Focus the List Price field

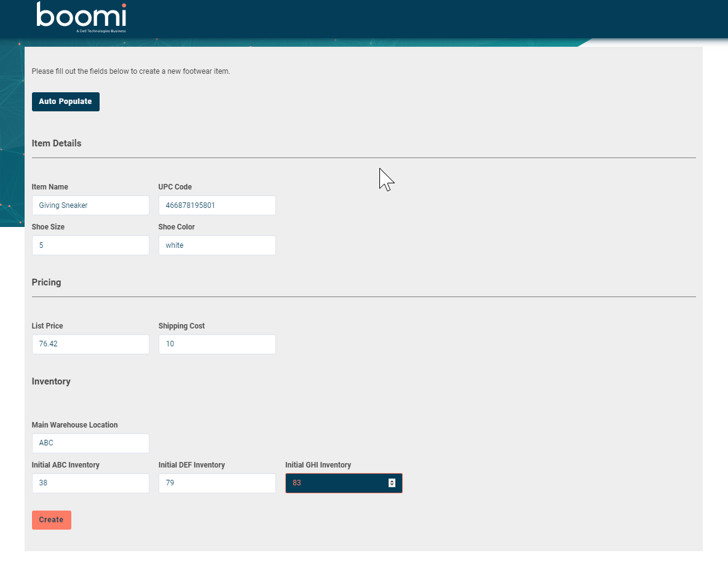[x=90, y=344]
